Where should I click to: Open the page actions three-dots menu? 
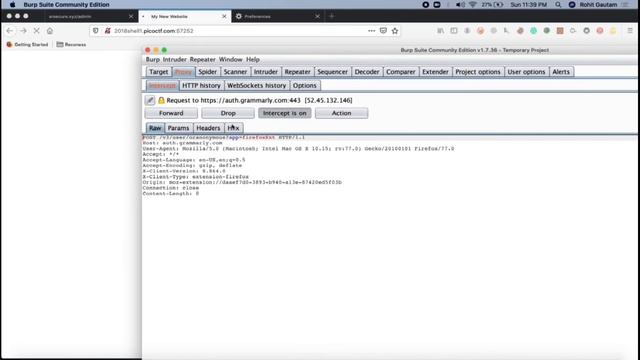(371, 31)
